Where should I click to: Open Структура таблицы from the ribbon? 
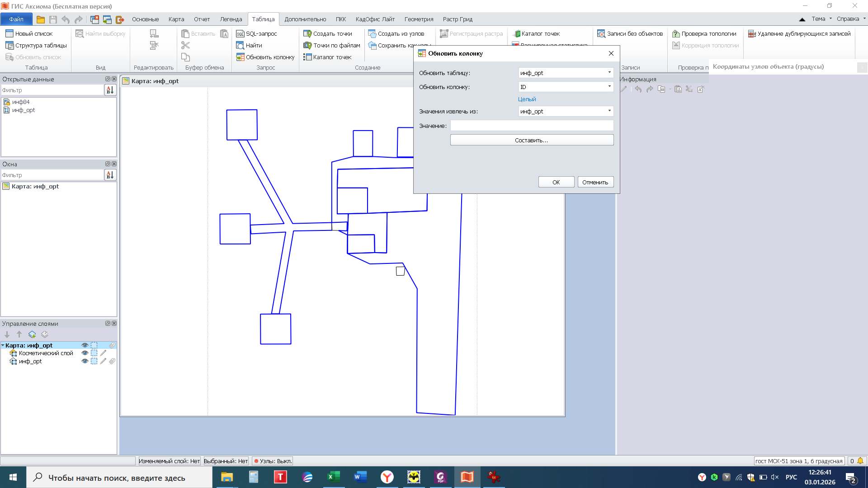(36, 46)
